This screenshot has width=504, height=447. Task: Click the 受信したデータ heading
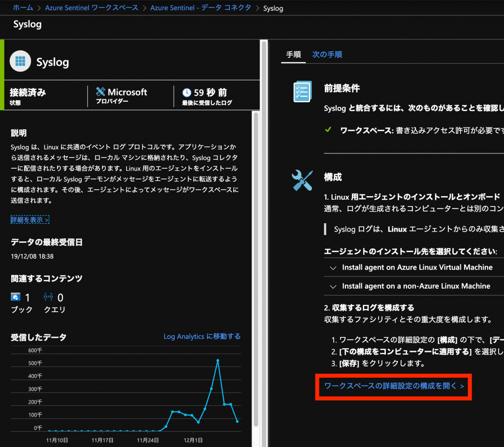click(x=38, y=337)
